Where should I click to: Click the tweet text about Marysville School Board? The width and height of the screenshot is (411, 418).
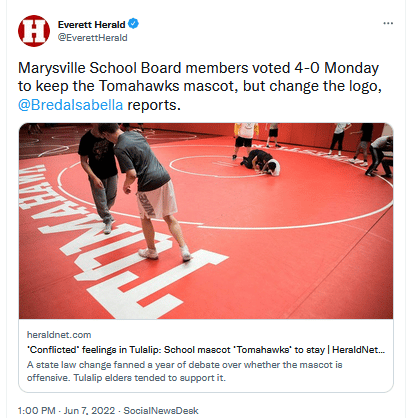coord(199,86)
